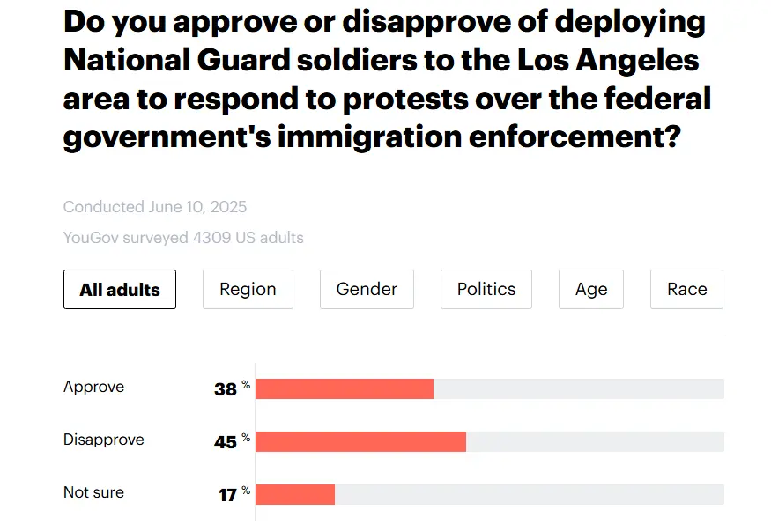Click the 17% not sure value
This screenshot has width=771, height=532.
coord(229,494)
